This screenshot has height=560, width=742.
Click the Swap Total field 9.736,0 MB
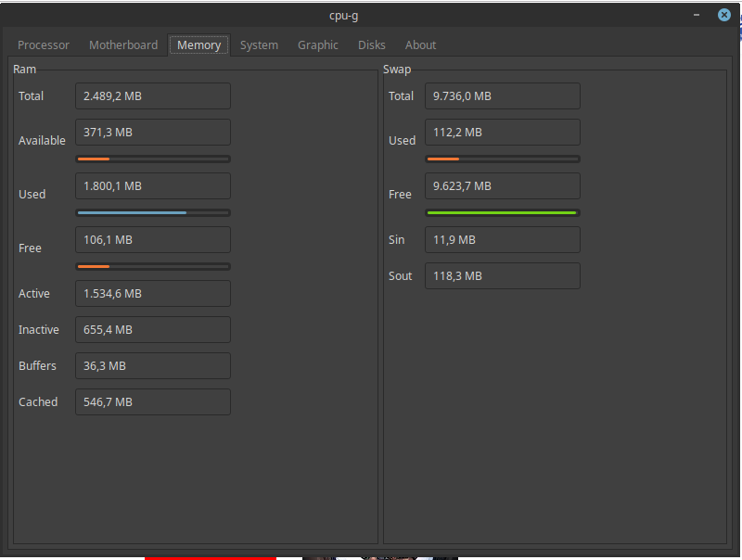503,96
